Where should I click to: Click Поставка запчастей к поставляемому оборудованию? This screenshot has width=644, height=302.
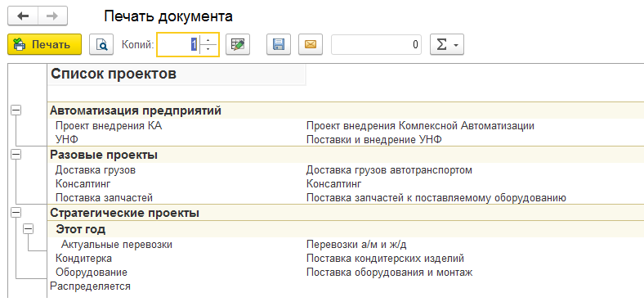point(436,197)
